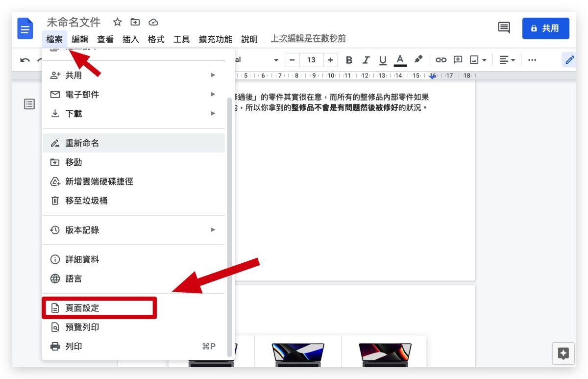Click the Explore button at bottom right

[563, 353]
